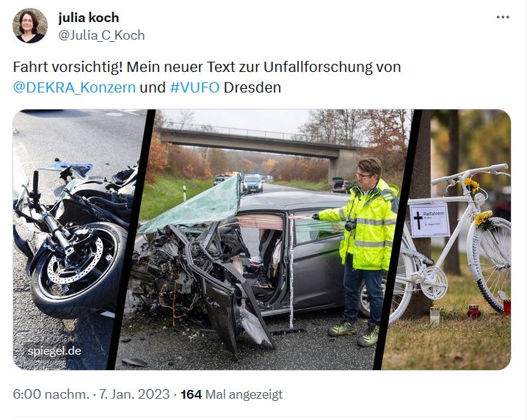Click the 6:00 nachm. timestamp

click(x=51, y=394)
